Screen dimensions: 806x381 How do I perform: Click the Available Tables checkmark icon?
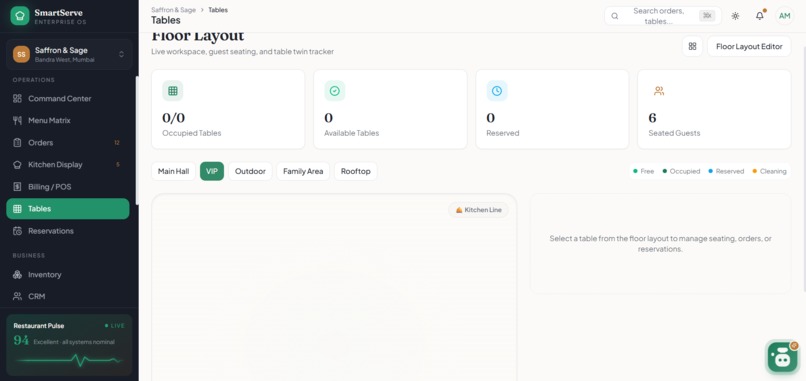(335, 91)
